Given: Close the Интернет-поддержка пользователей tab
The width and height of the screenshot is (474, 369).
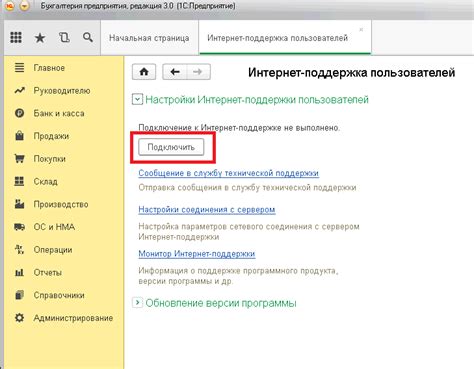Looking at the screenshot, I should click(361, 30).
